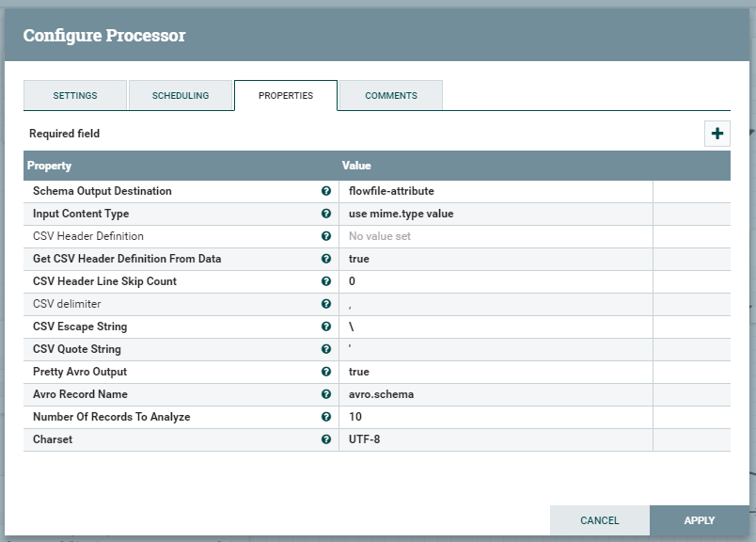This screenshot has height=542, width=756.
Task: Show help for Pretty Avro Output
Action: pyautogui.click(x=326, y=372)
